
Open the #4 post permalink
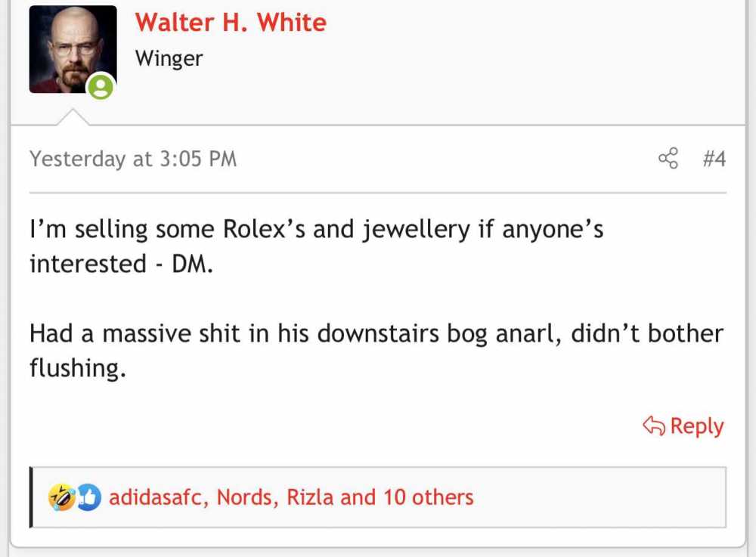pos(714,159)
